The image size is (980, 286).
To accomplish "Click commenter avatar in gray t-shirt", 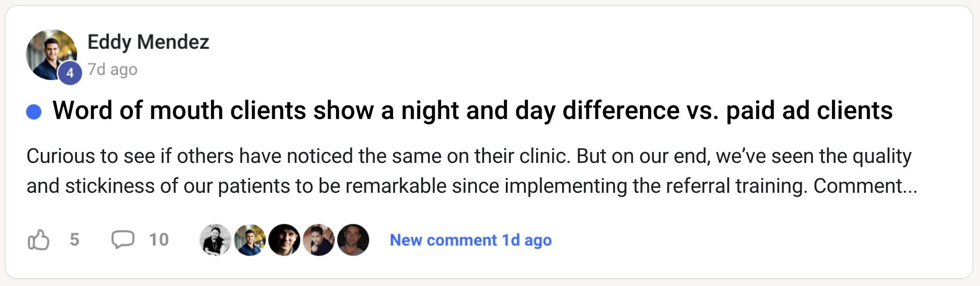I will pyautogui.click(x=353, y=240).
